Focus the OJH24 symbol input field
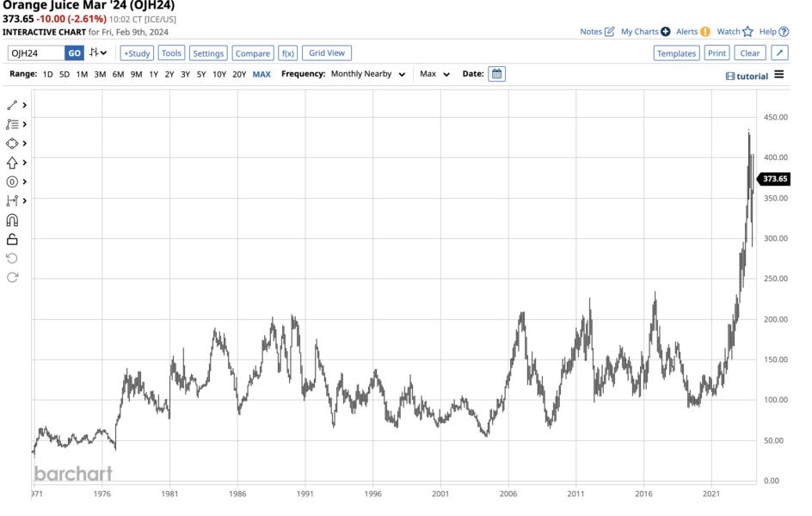 tap(36, 52)
